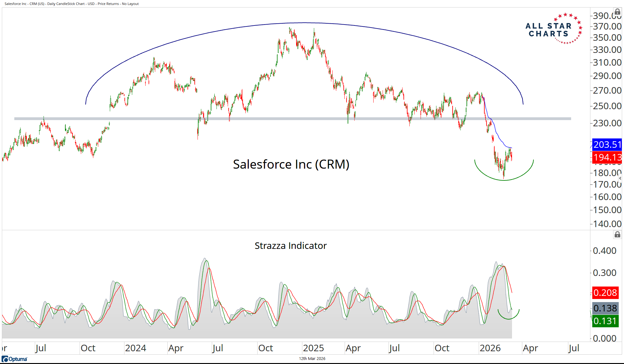Click the chart header title text
This screenshot has width=624, height=364.
[x=72, y=4]
